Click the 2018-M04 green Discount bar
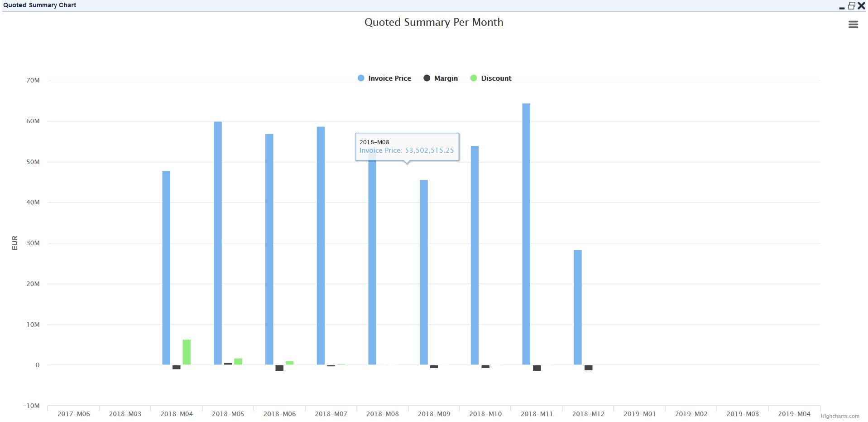This screenshot has width=868, height=422. pos(187,352)
